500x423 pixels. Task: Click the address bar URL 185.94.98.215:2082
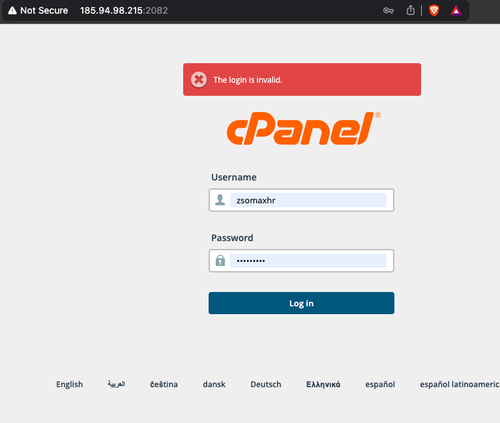coord(124,11)
